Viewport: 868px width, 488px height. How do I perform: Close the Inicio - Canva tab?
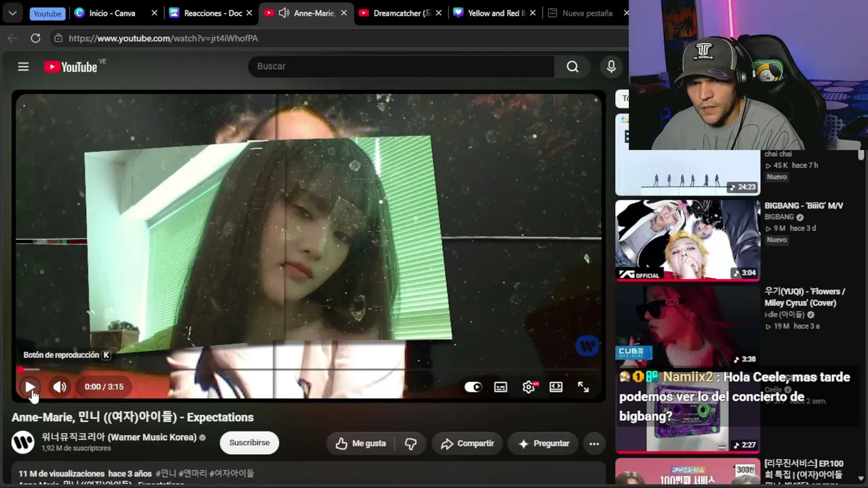tap(155, 13)
